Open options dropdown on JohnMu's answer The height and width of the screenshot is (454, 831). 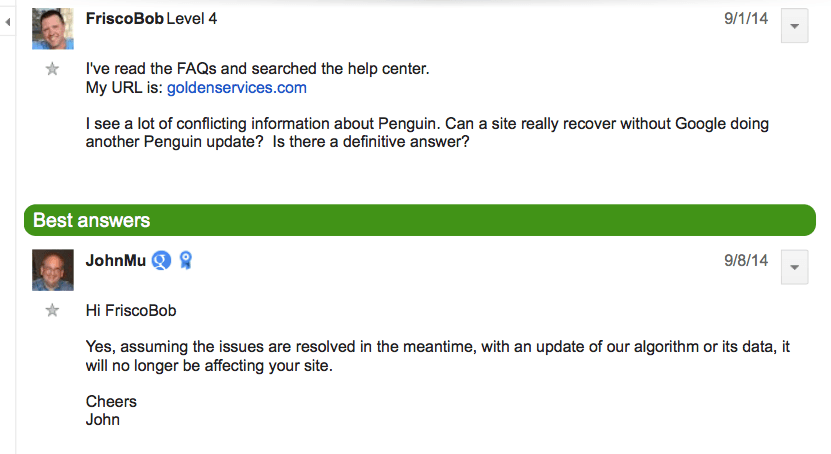794,268
